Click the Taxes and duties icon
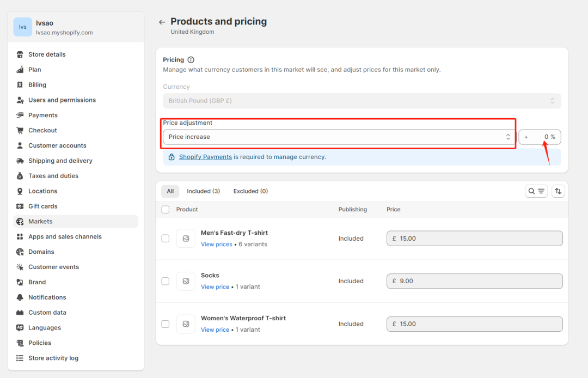Viewport: 588px width, 378px height. (20, 176)
